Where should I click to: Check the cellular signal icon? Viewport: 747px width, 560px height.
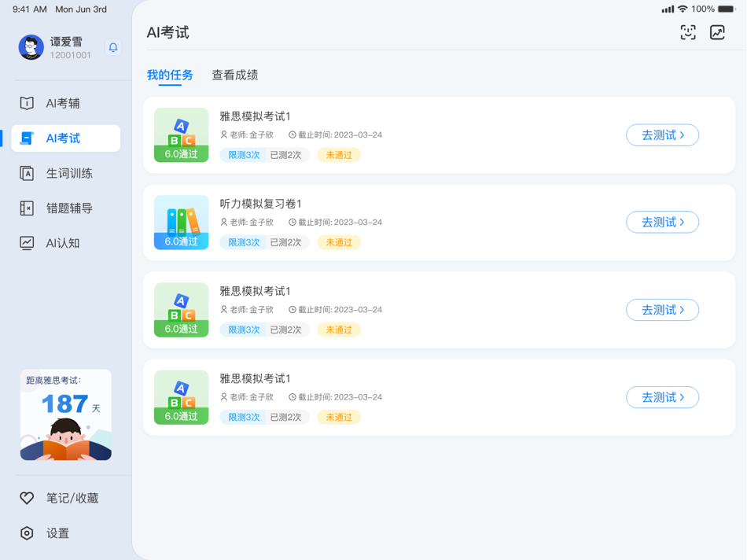pyautogui.click(x=668, y=9)
